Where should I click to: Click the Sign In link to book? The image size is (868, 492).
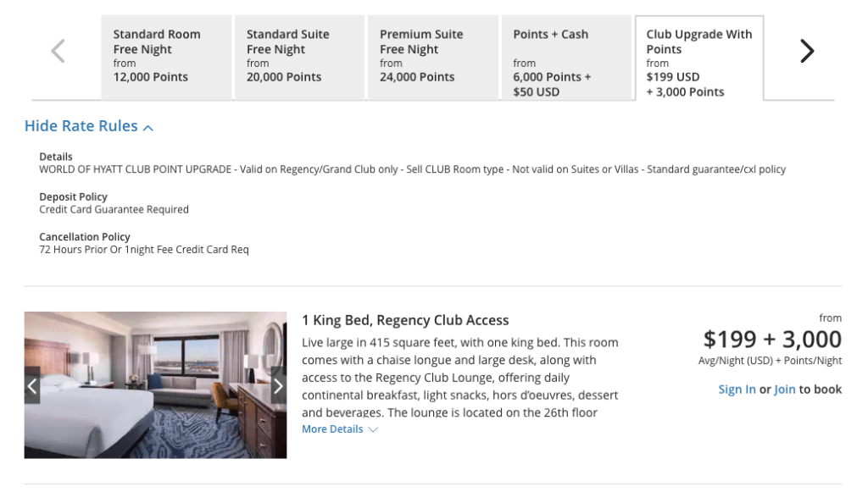coord(737,390)
